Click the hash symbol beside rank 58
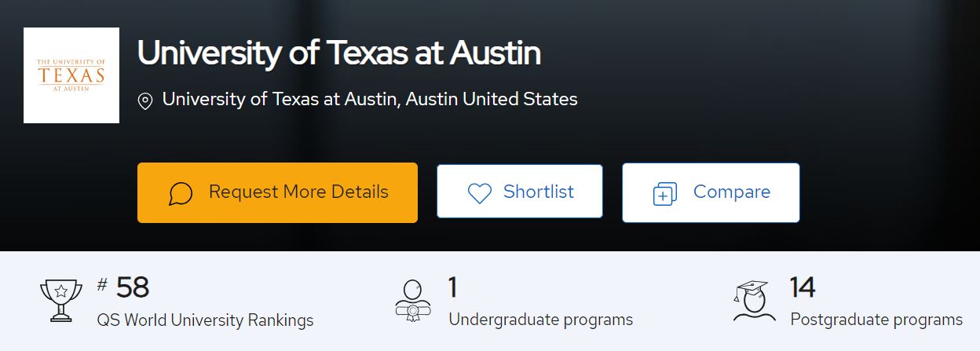Screen dimensions: 980x351 click(x=102, y=284)
